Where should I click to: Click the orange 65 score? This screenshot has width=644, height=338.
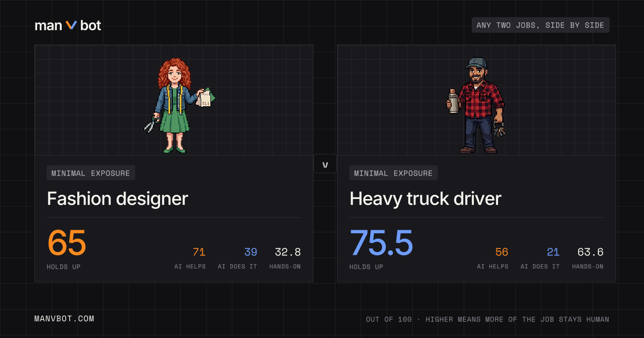(x=67, y=243)
